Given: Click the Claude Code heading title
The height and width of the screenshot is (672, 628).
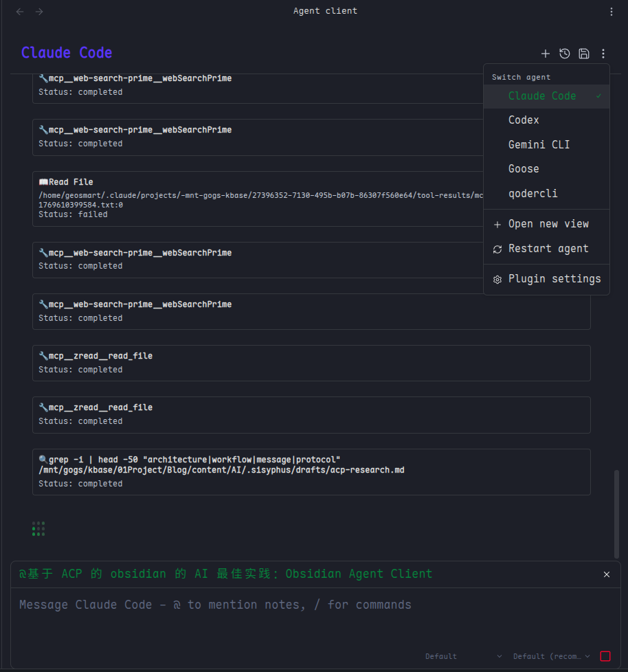Looking at the screenshot, I should tap(67, 53).
